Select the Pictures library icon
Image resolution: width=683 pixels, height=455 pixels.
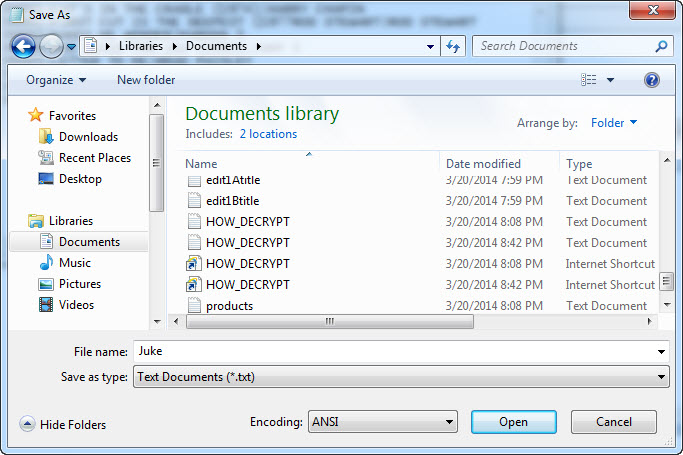[x=46, y=284]
